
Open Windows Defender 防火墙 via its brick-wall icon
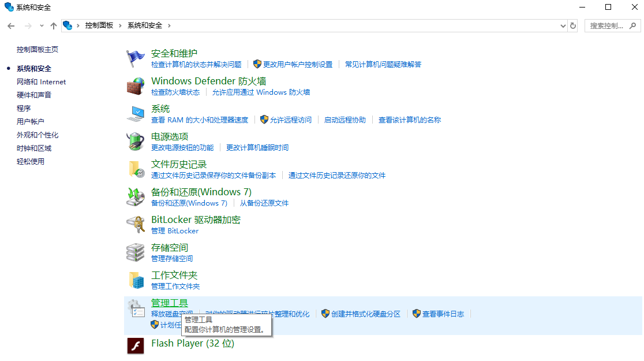135,85
